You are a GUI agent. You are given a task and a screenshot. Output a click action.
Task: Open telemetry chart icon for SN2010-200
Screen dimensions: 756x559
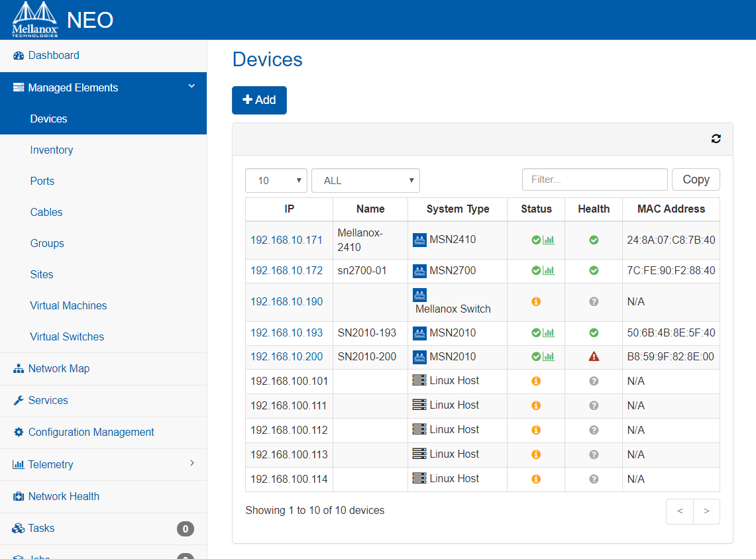549,356
